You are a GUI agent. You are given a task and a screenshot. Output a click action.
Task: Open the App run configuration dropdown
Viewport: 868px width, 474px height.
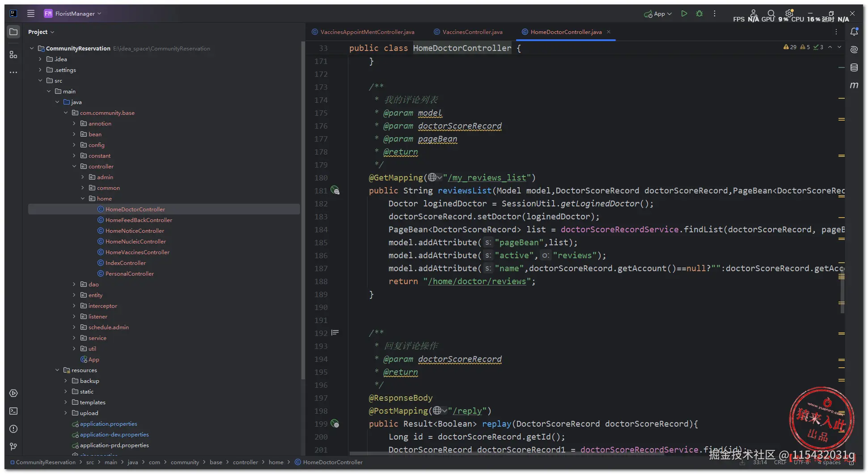[658, 14]
